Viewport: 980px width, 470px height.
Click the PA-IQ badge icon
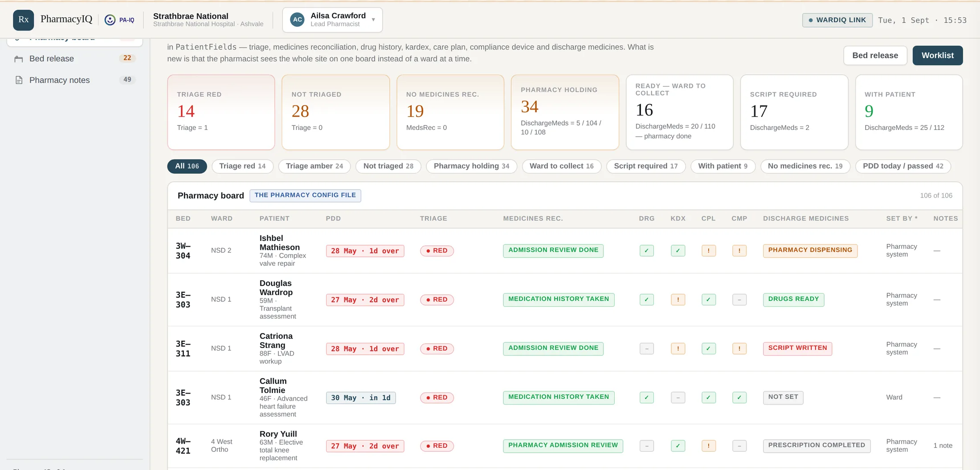point(119,20)
